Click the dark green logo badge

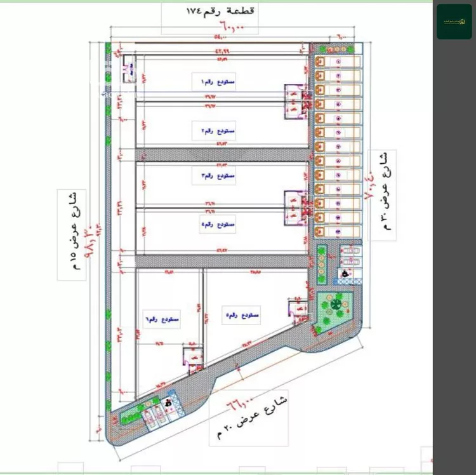[x=454, y=22]
